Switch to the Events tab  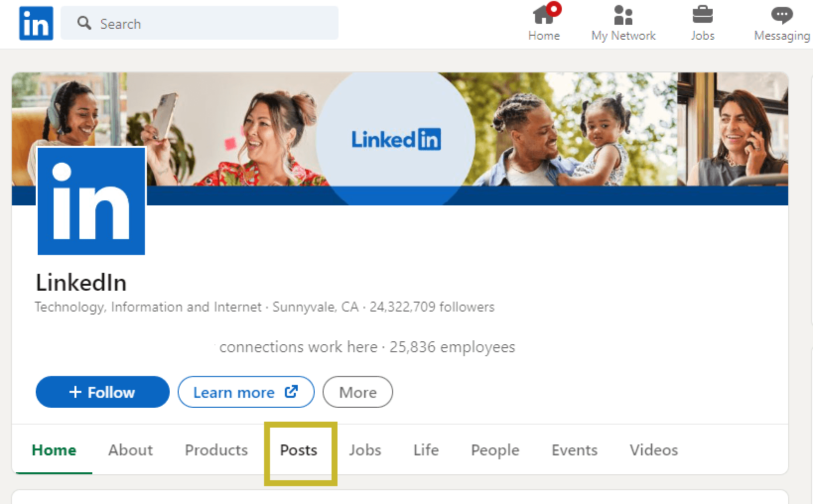pyautogui.click(x=575, y=450)
